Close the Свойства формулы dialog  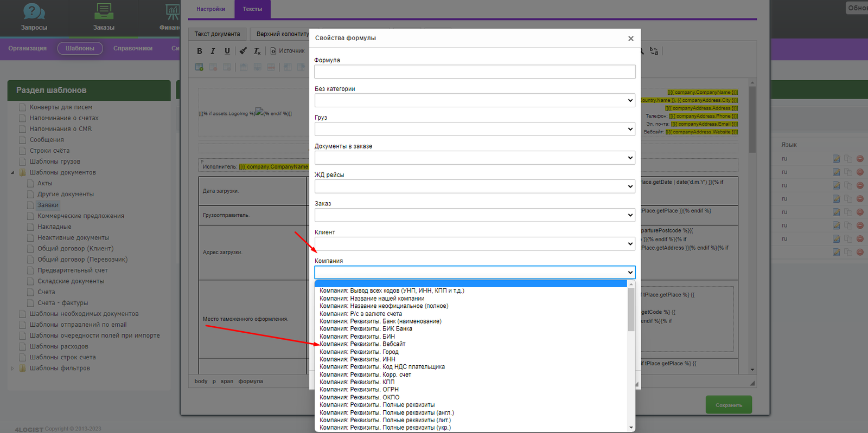630,38
